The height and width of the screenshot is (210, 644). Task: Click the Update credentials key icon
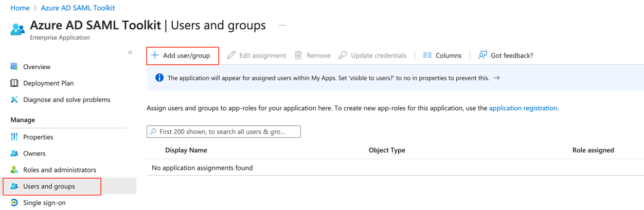(343, 55)
